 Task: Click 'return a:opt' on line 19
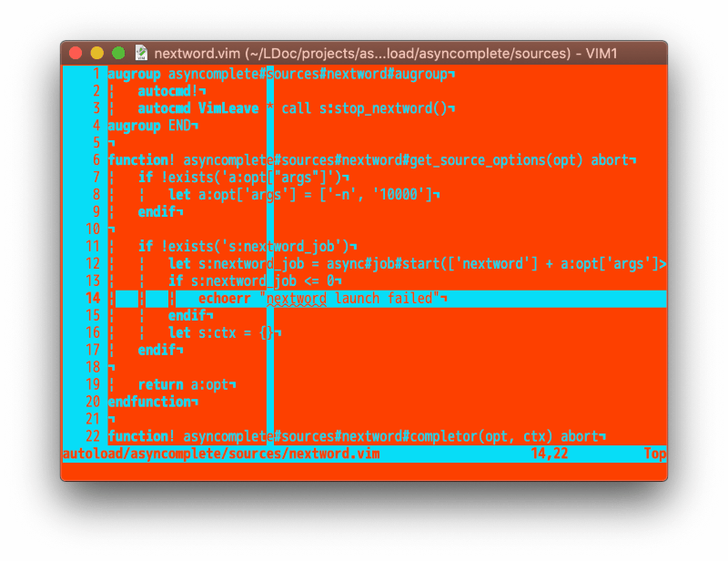184,384
